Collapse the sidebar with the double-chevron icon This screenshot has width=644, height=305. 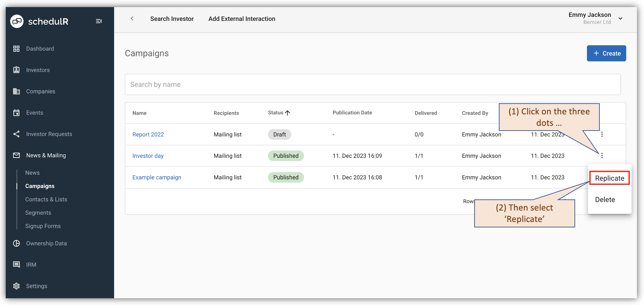(x=99, y=21)
